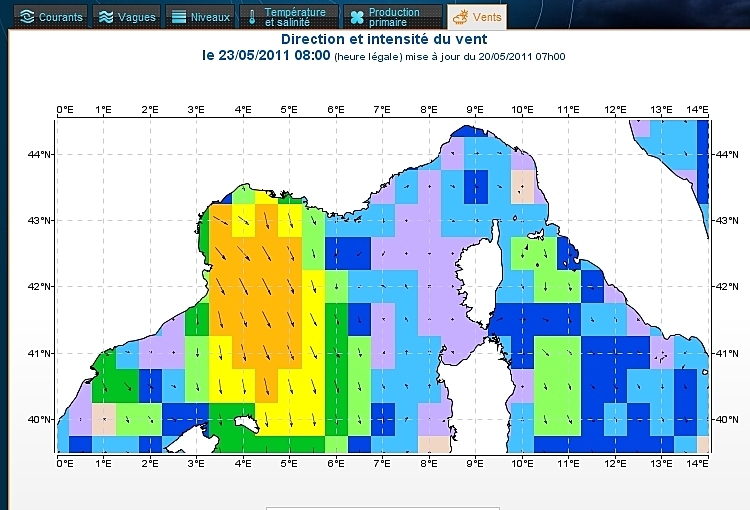Select the Niveaux tab
The image size is (750, 510).
point(200,17)
